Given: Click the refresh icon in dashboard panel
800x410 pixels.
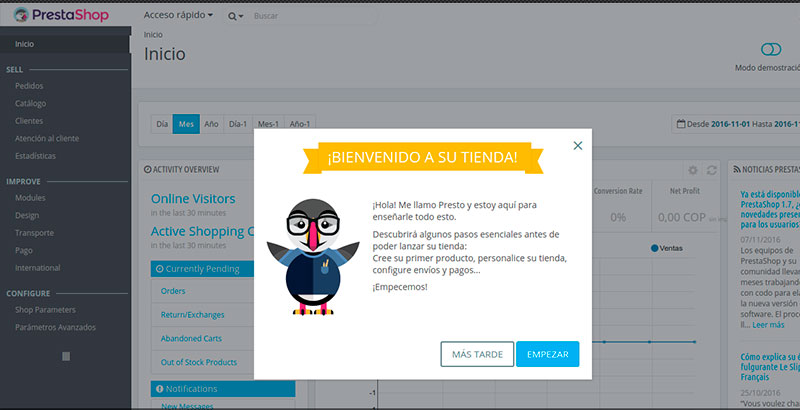Looking at the screenshot, I should [x=712, y=170].
